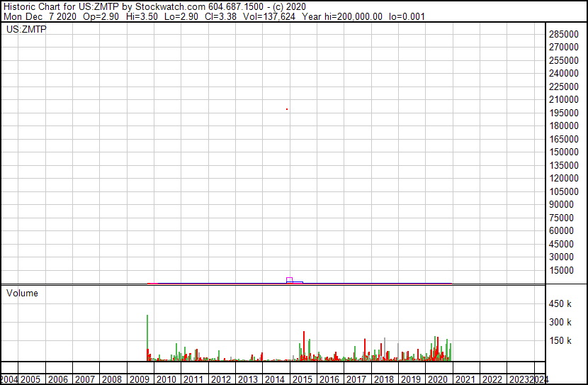Screen dimensions: 588x385
Task: Click the 285000 price axis label
Action: coord(564,34)
